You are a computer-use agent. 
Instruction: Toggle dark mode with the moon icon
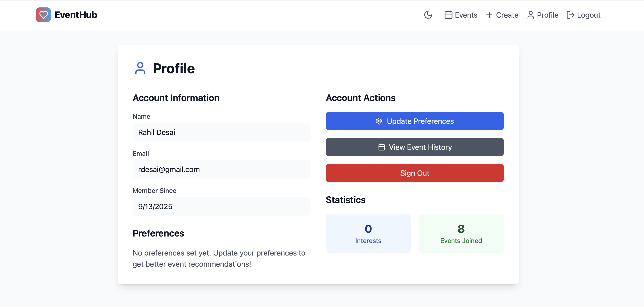[428, 15]
